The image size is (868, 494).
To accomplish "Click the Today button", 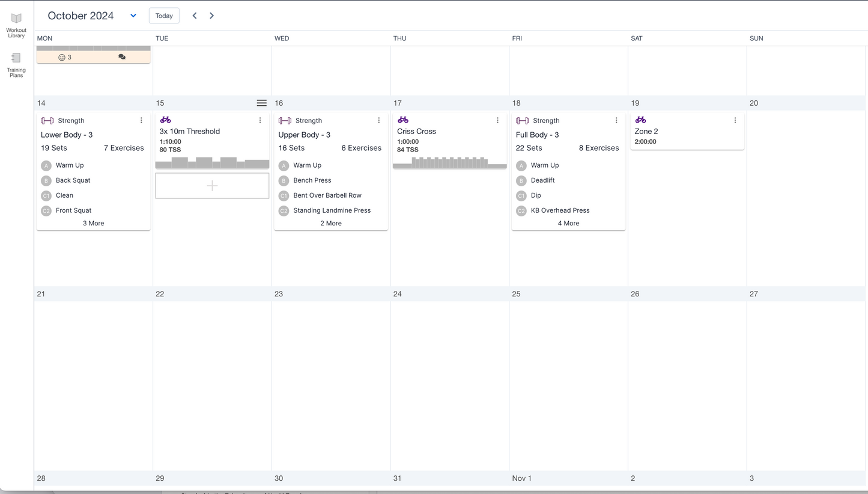I will 164,16.
